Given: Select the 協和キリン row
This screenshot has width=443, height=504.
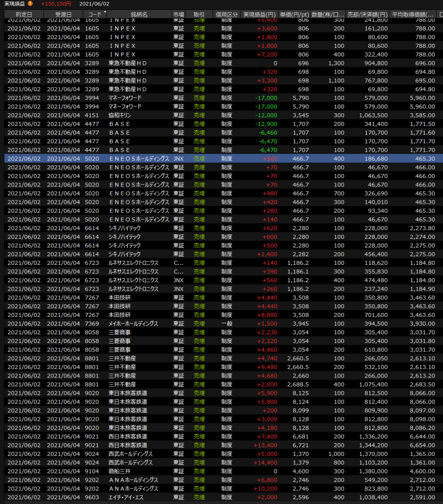Looking at the screenshot, I should (221, 115).
